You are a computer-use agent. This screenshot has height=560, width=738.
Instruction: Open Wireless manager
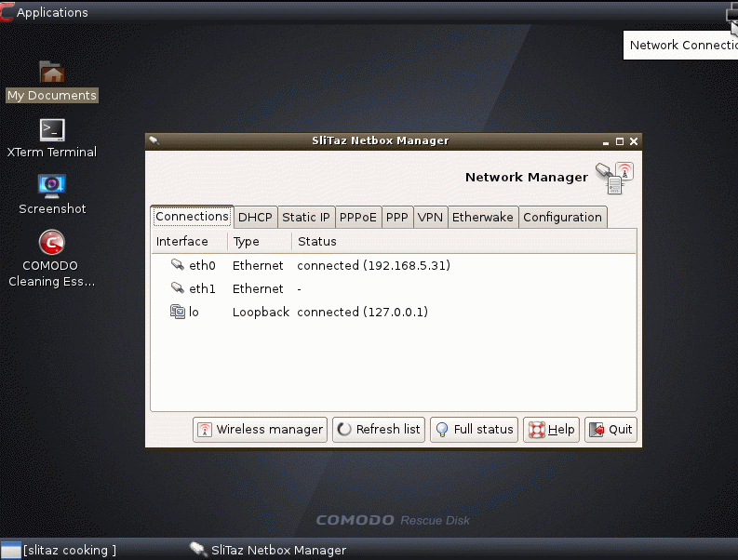click(x=260, y=430)
